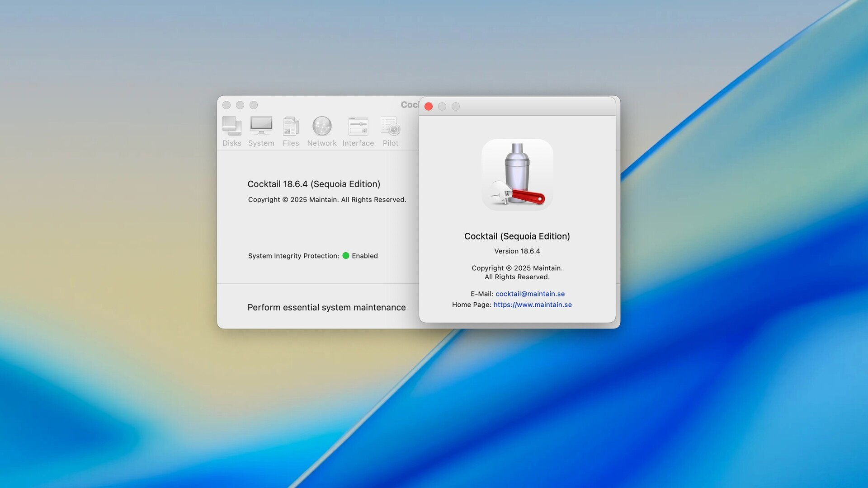Open the Pilot toolbar section
This screenshot has width=868, height=488.
(x=391, y=131)
